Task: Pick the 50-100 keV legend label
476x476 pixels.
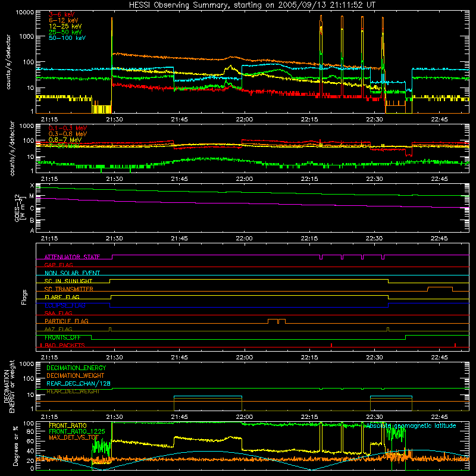Action: coord(67,37)
